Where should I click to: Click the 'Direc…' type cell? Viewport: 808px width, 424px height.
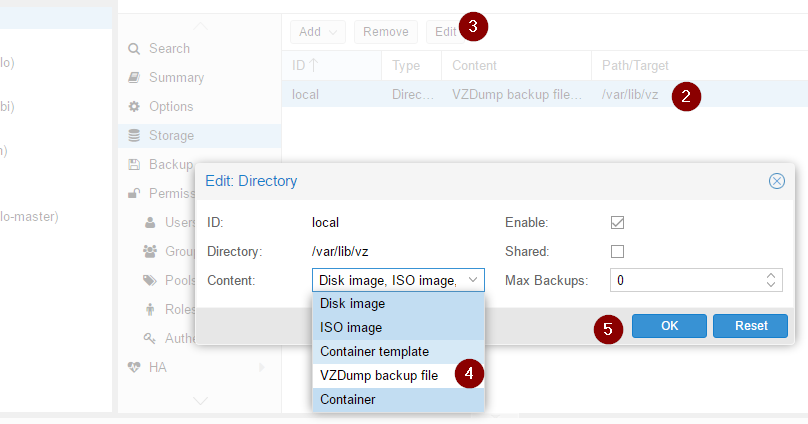(413, 95)
